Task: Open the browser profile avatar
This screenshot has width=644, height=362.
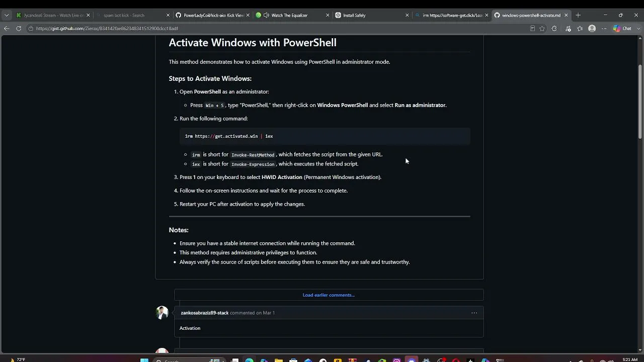Action: pyautogui.click(x=592, y=29)
